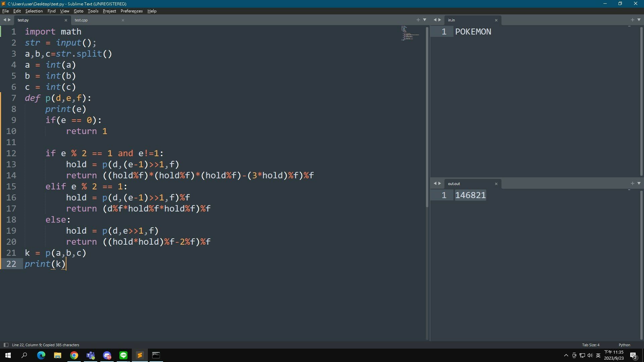
Task: Open LINE app from taskbar
Action: [x=123, y=355]
